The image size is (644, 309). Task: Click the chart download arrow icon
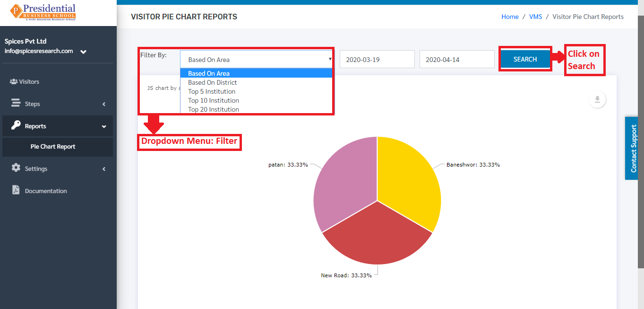pyautogui.click(x=597, y=99)
